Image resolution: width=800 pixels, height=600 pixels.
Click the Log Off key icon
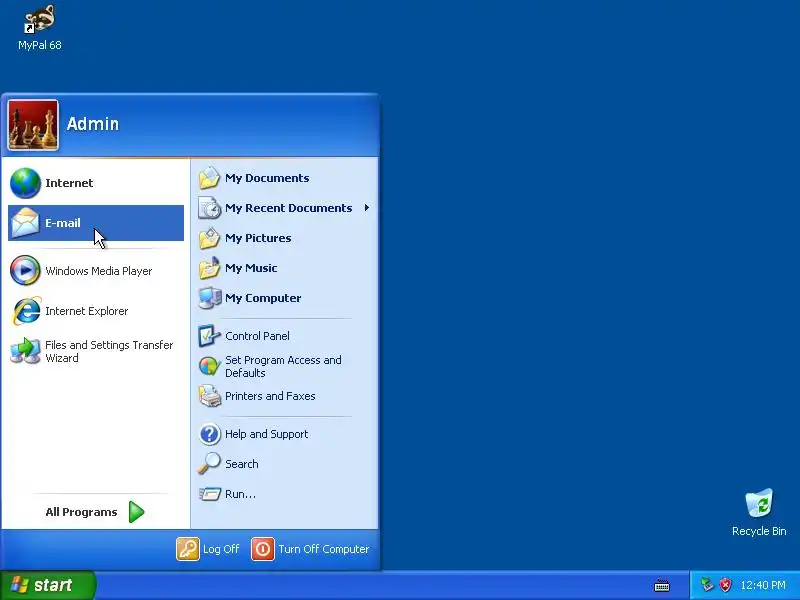tap(188, 549)
